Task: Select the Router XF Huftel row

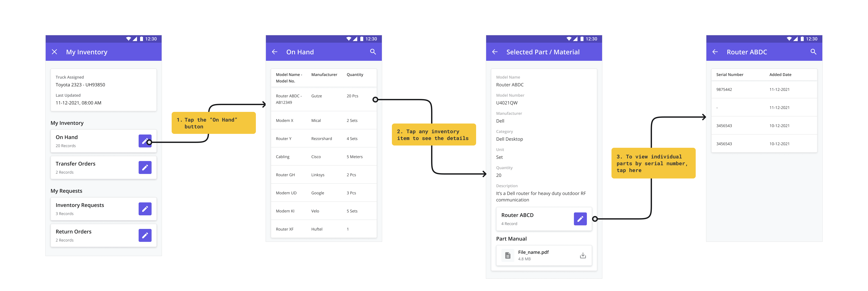Action: [x=324, y=229]
